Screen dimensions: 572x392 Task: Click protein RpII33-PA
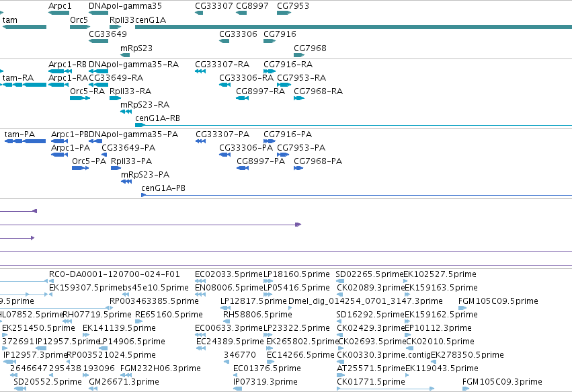coord(131,161)
